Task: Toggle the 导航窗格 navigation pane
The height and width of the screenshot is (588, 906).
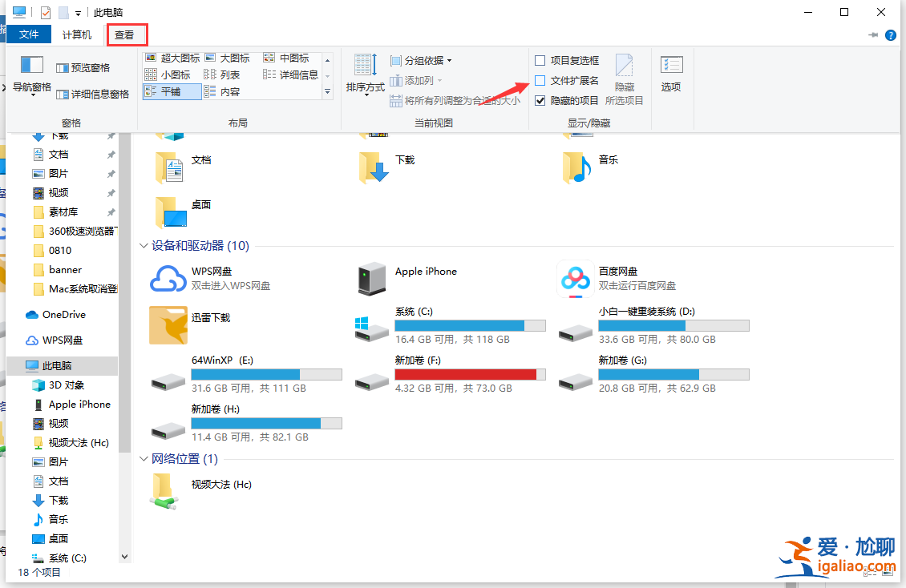Action: pyautogui.click(x=30, y=78)
